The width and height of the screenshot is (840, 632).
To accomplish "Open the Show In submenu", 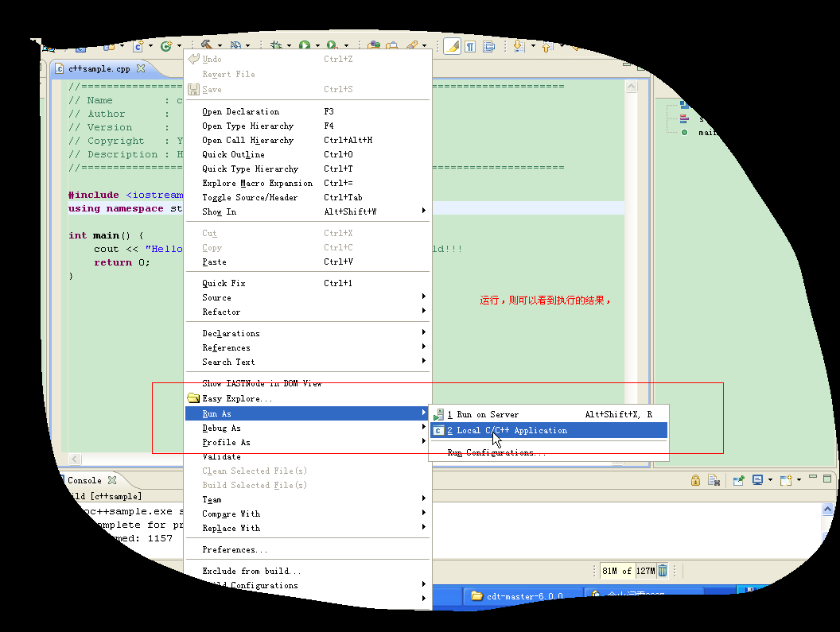I will click(x=308, y=211).
